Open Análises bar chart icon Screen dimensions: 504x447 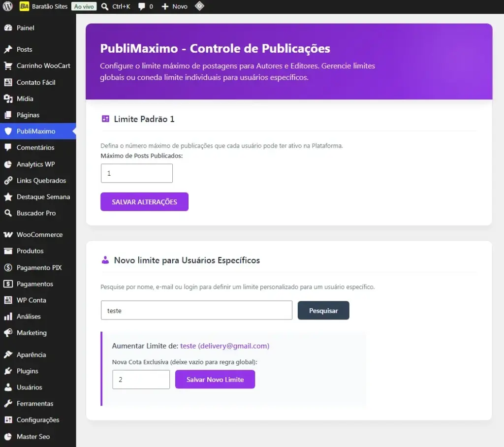pyautogui.click(x=8, y=317)
